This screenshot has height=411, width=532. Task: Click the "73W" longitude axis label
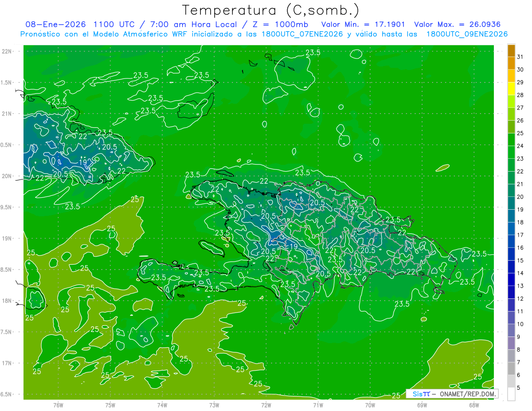click(214, 405)
